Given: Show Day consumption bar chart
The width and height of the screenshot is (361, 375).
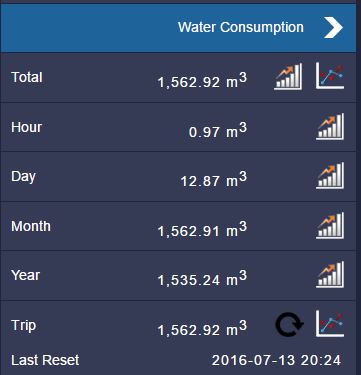Looking at the screenshot, I should point(330,176).
